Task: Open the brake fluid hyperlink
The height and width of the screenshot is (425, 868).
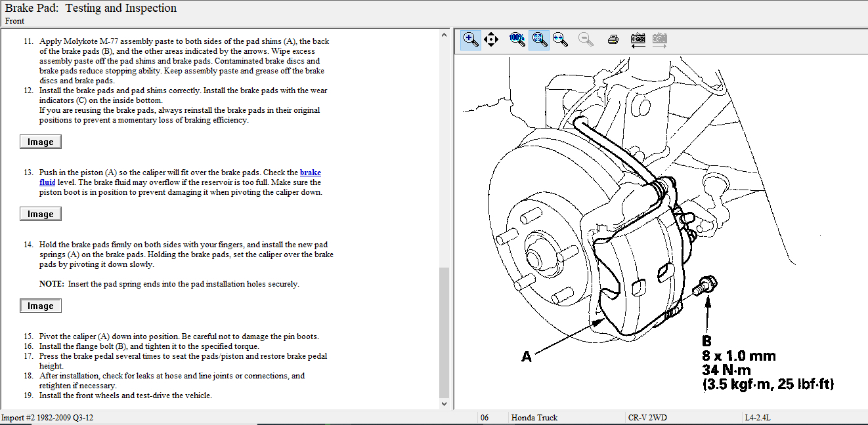Action: pyautogui.click(x=310, y=172)
